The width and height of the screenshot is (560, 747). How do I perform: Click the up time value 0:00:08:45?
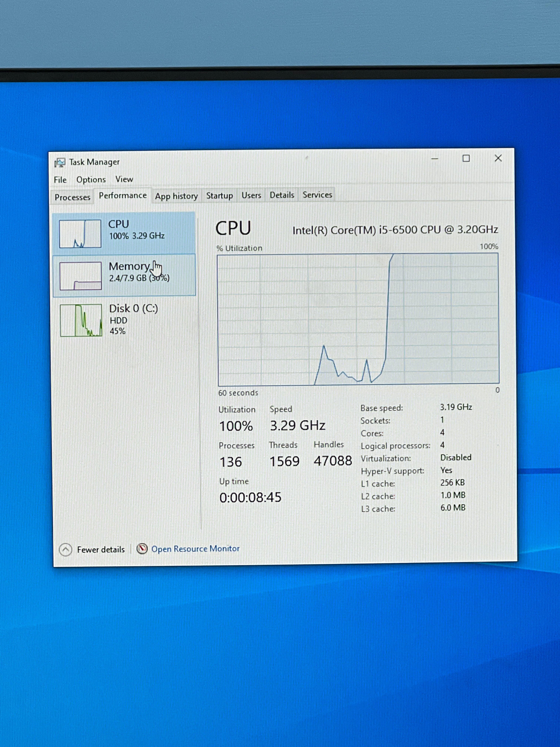coord(250,497)
